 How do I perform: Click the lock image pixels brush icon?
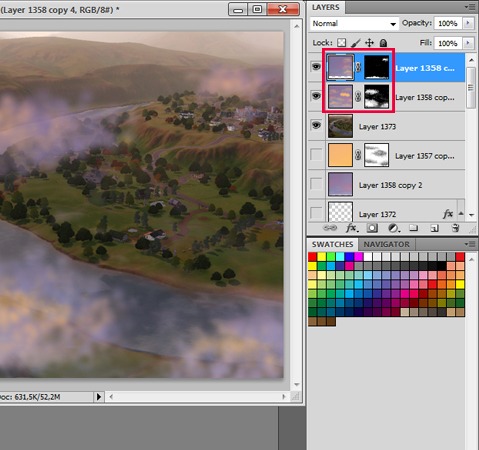click(356, 43)
